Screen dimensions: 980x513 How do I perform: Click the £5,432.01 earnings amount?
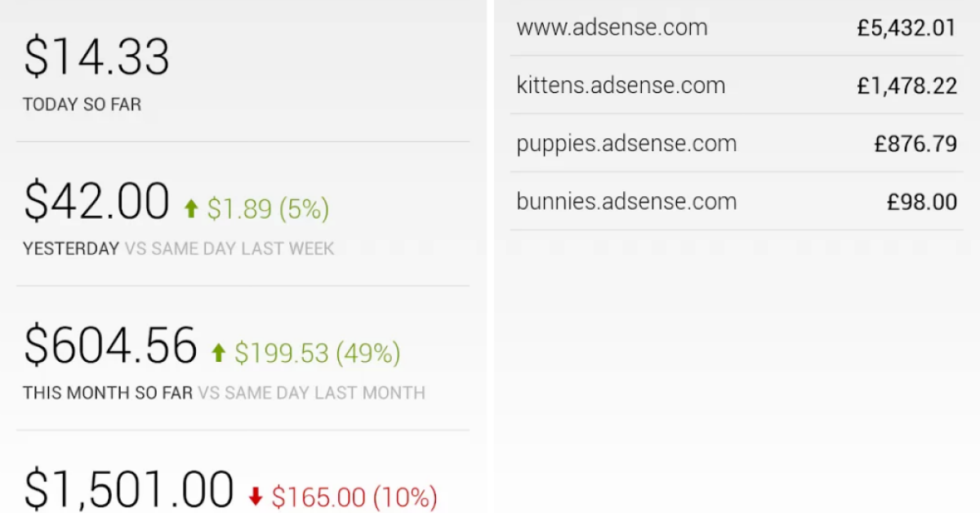906,29
